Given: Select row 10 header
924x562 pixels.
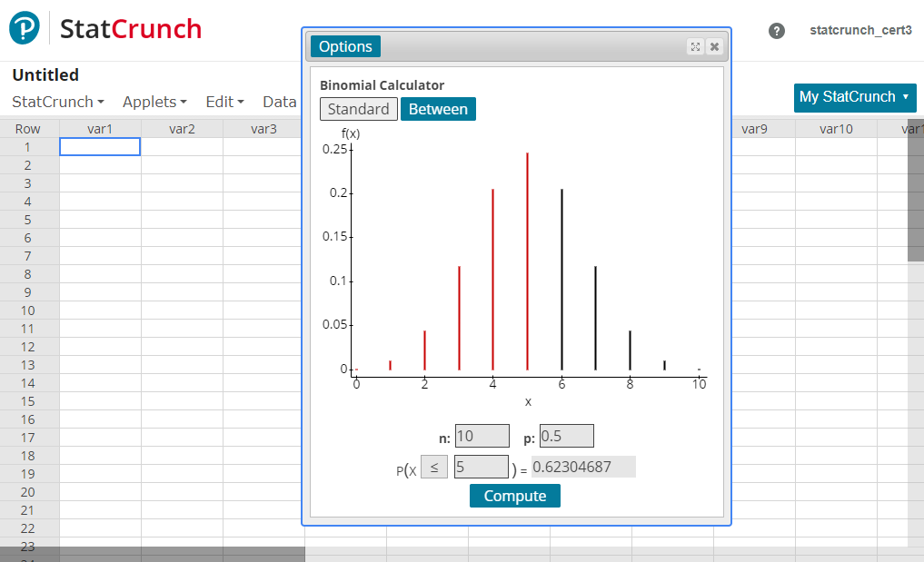Looking at the screenshot, I should point(27,311).
